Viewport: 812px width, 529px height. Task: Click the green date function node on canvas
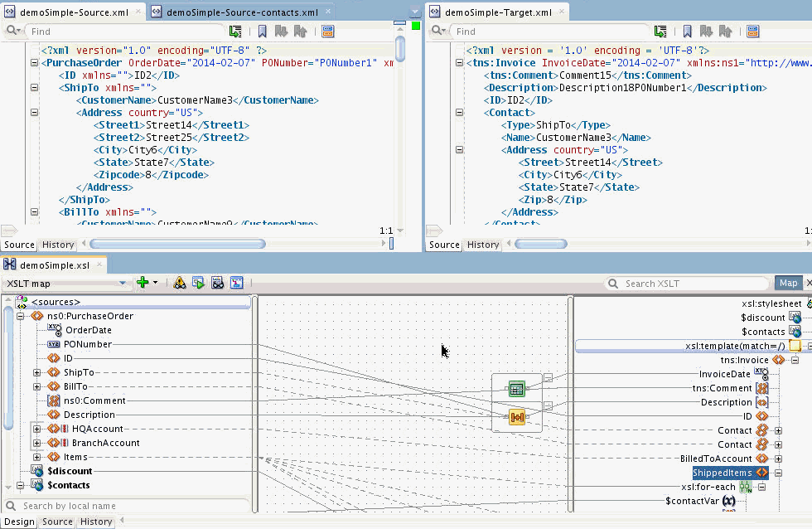516,388
